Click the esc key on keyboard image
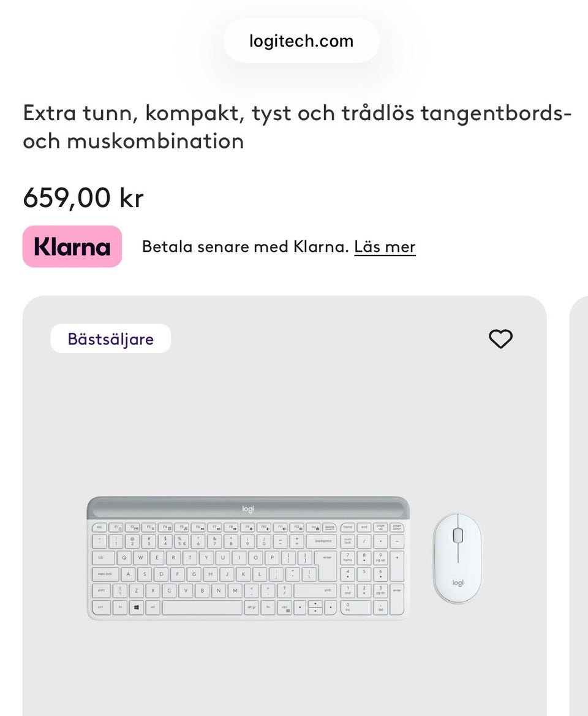The width and height of the screenshot is (588, 716). 99,527
